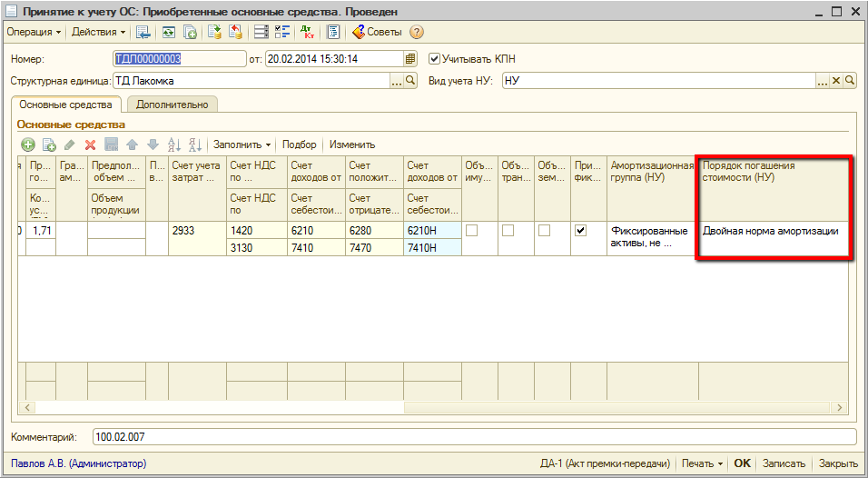Open the Действия menu
868x478 pixels.
(100, 32)
